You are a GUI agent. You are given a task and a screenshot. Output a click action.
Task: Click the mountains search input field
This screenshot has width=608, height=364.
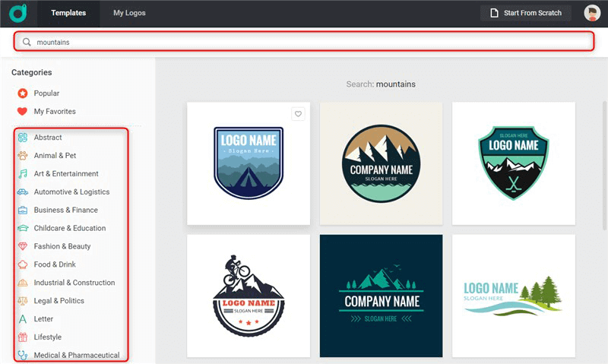coord(304,42)
